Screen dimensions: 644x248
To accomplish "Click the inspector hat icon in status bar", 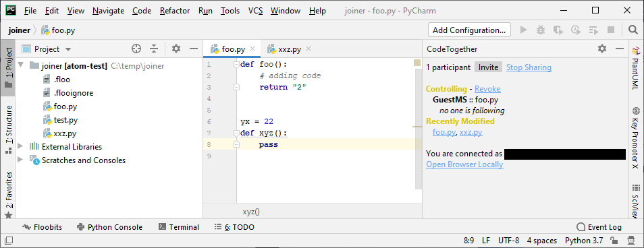I will coord(631,241).
